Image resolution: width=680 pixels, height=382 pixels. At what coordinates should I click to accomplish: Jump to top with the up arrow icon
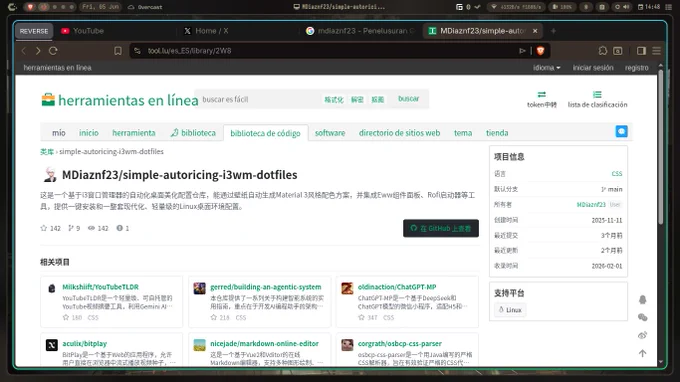coord(643,353)
